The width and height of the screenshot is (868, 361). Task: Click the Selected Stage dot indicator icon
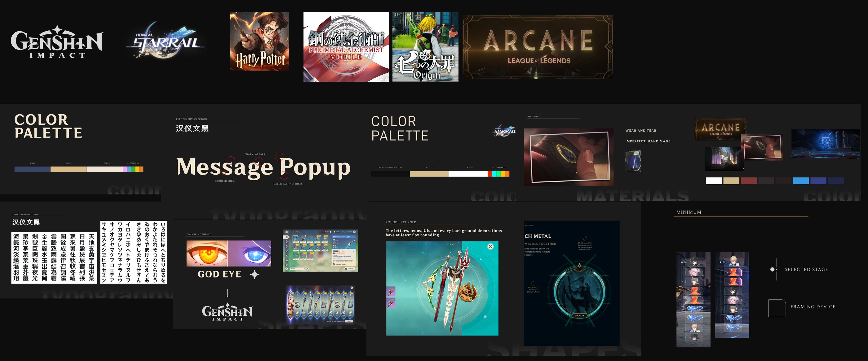pyautogui.click(x=774, y=269)
